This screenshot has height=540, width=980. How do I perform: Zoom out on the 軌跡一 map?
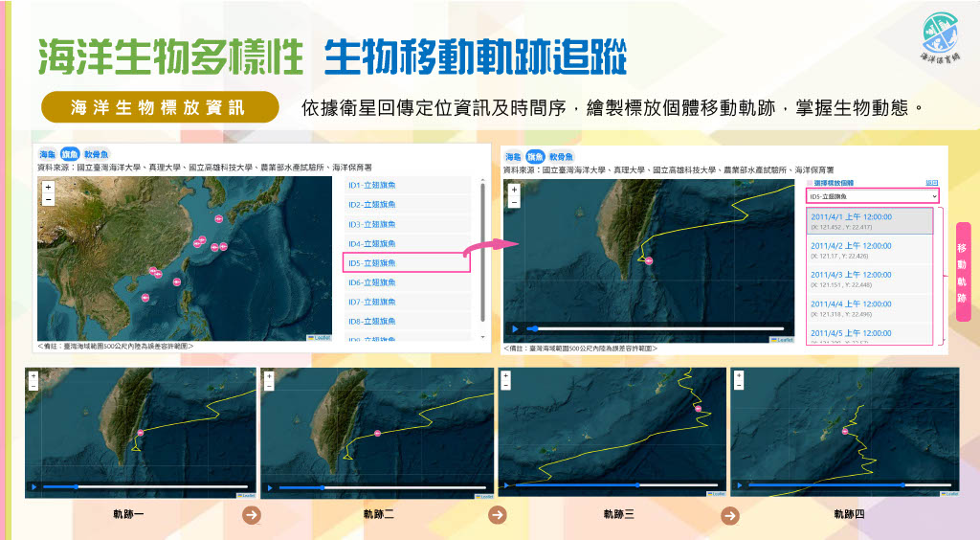click(33, 386)
